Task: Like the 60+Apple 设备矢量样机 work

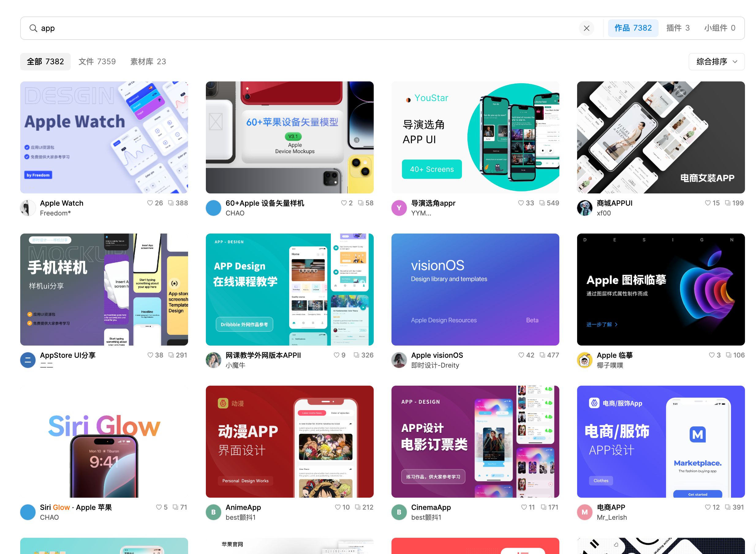Action: click(344, 203)
